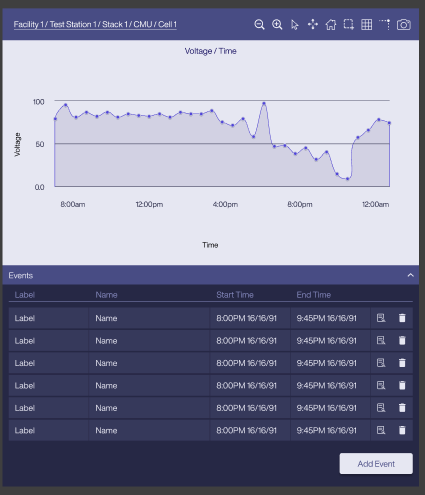Click the 12:00am time axis label

(376, 204)
